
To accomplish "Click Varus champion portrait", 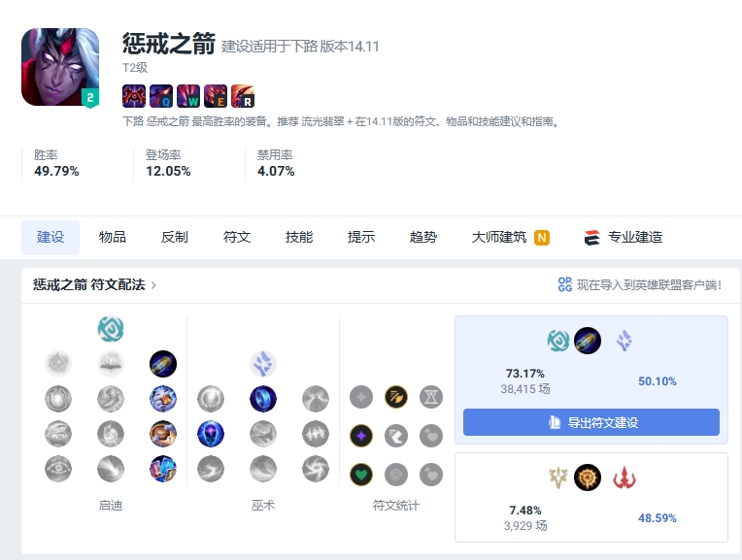I will tap(60, 67).
